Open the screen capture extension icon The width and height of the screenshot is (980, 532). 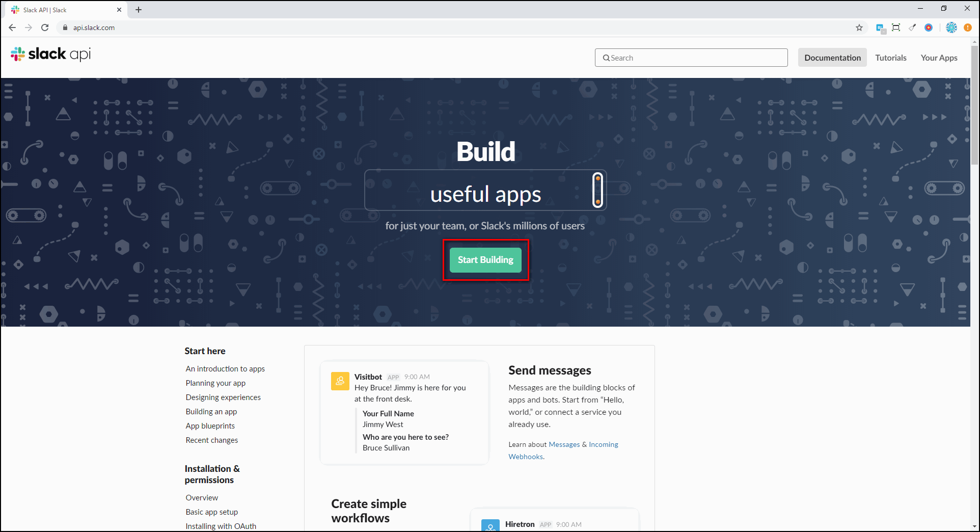[896, 28]
